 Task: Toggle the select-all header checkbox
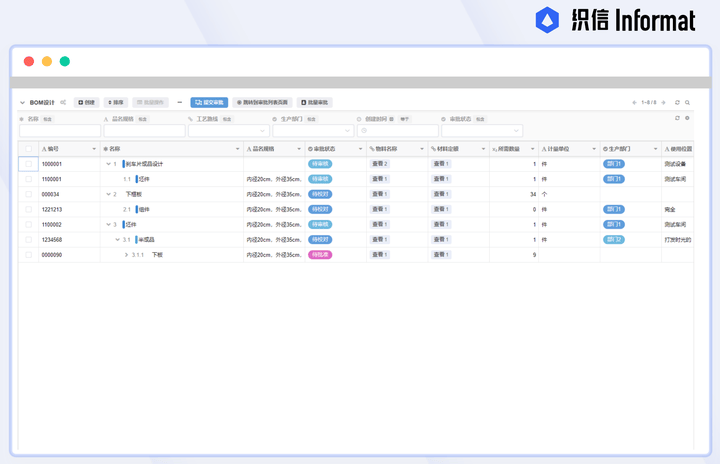pos(28,149)
